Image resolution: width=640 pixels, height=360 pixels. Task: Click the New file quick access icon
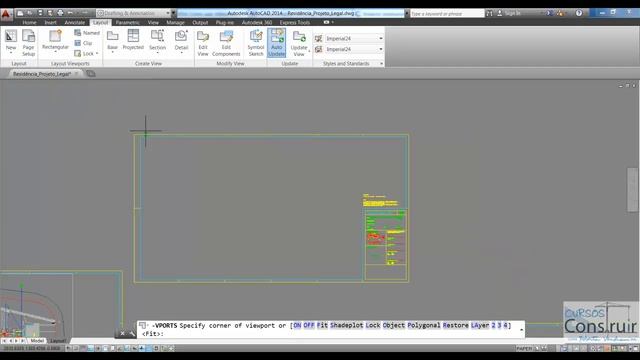point(20,13)
